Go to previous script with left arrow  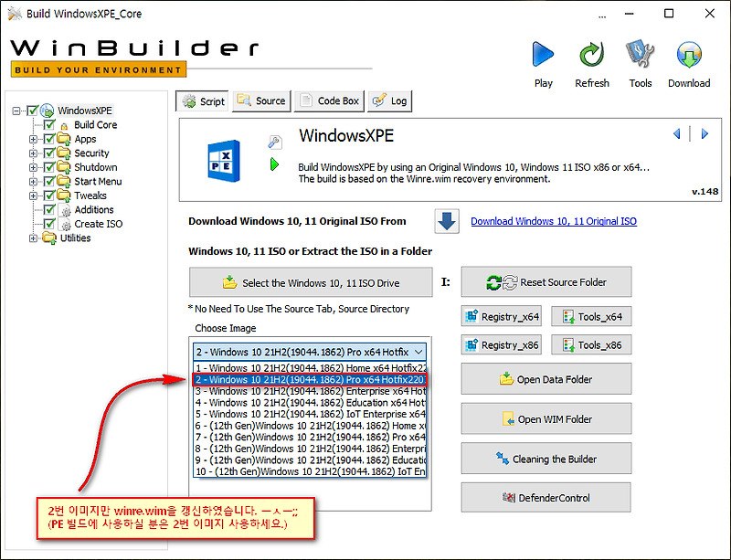(677, 134)
